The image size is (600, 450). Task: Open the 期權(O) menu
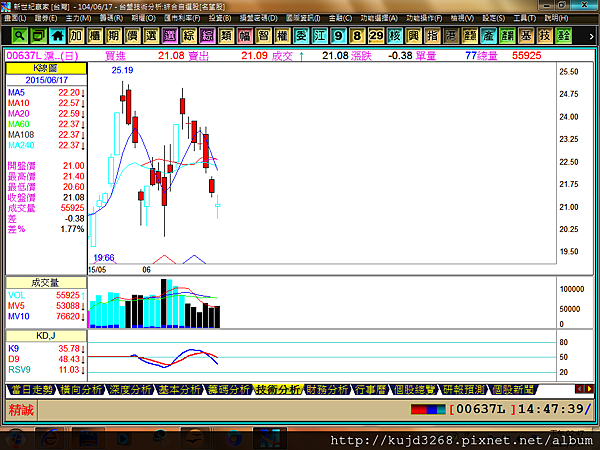click(143, 18)
